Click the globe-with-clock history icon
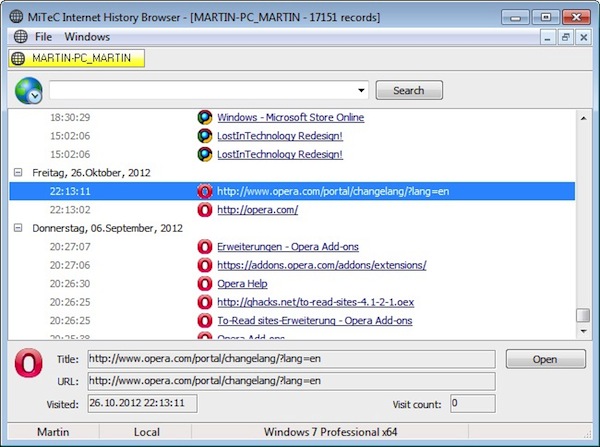The width and height of the screenshot is (600, 447). 29,90
